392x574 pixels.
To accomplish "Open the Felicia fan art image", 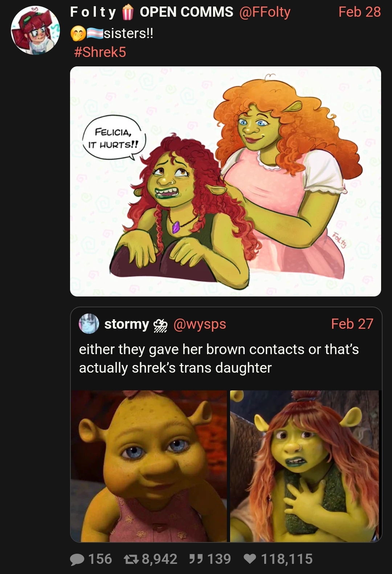I will 225,181.
